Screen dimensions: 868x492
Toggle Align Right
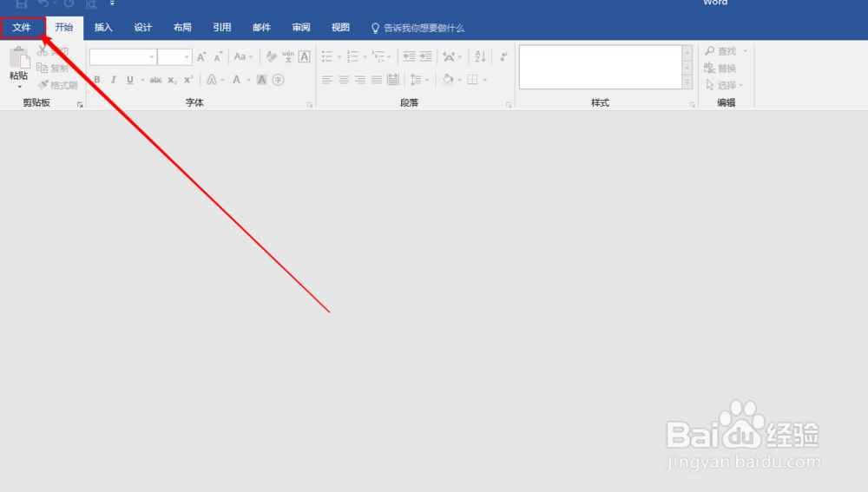(360, 80)
